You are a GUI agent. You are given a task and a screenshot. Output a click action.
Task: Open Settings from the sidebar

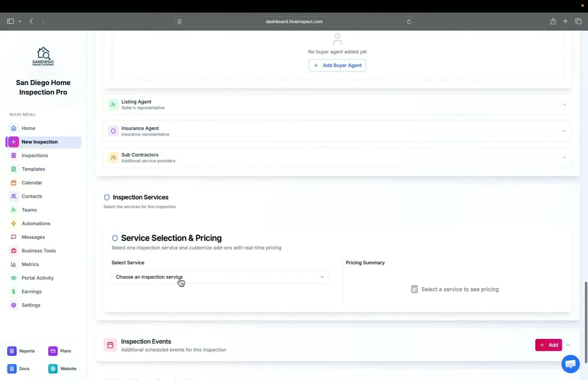[x=31, y=305]
